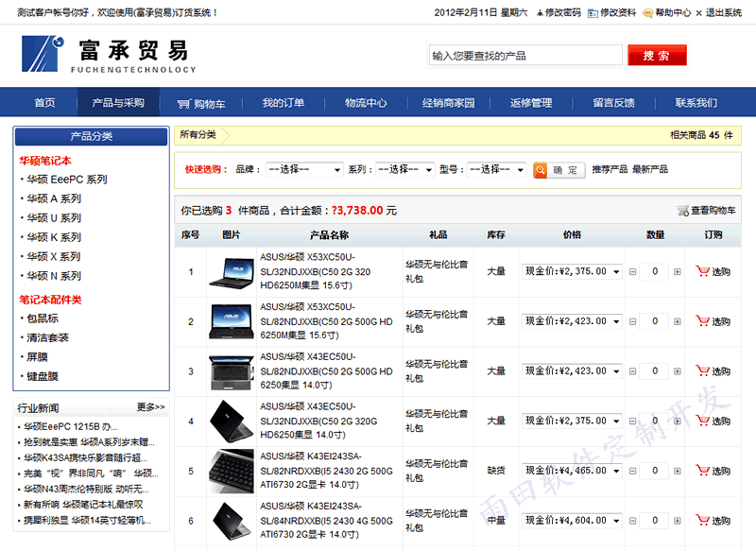Click the 退出系统 X icon

click(x=698, y=13)
